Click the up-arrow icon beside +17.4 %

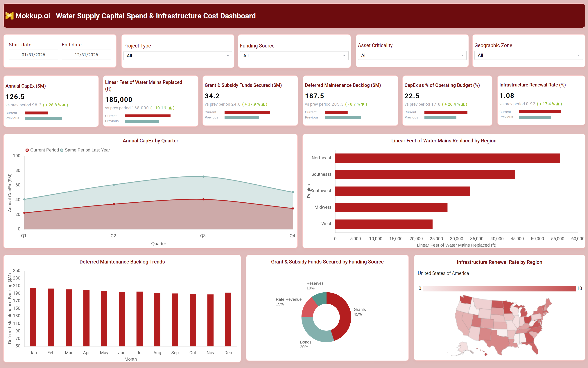coord(558,104)
